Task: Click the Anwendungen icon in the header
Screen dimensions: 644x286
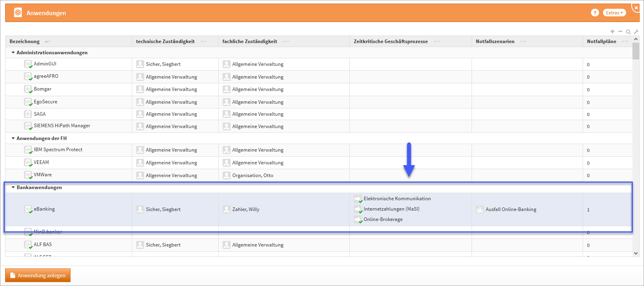Action: (18, 13)
